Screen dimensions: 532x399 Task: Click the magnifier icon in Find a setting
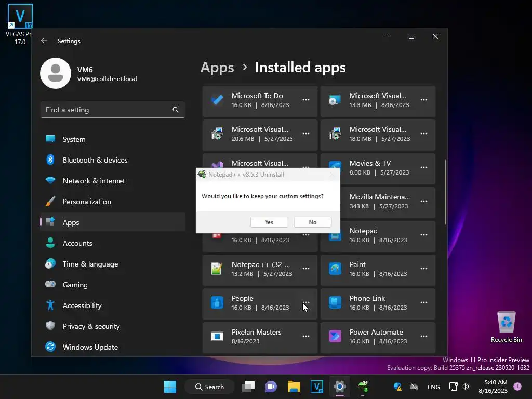pos(176,110)
